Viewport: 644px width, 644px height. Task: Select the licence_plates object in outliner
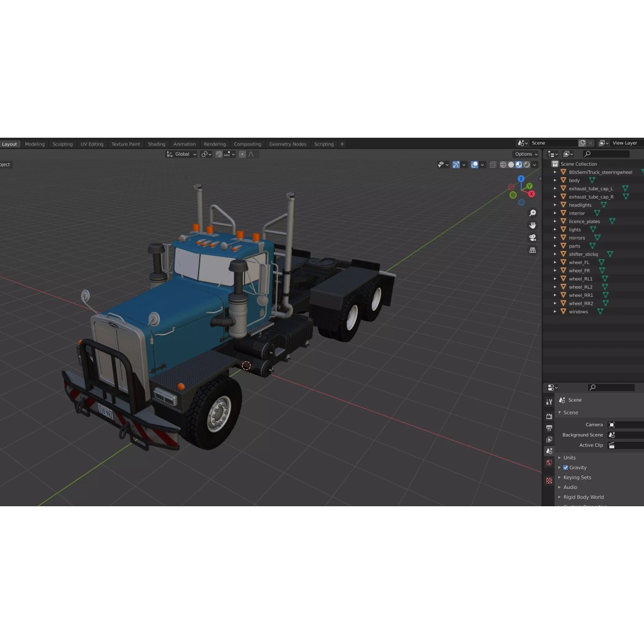coord(584,221)
